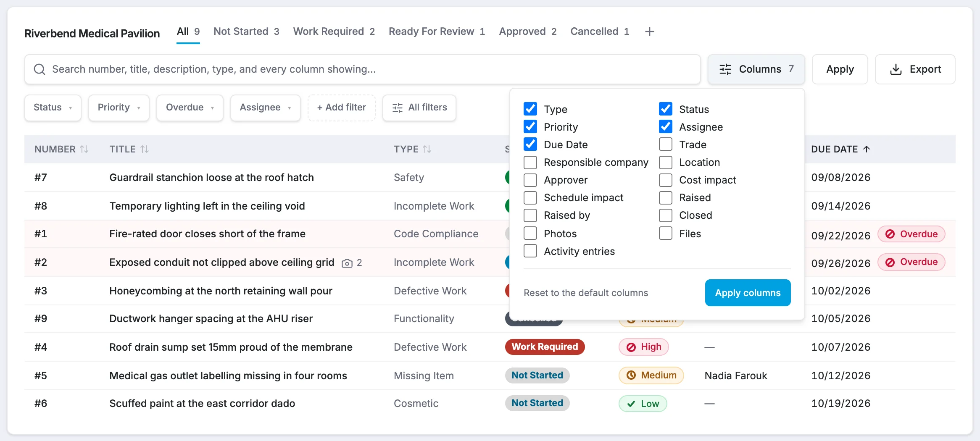The width and height of the screenshot is (980, 441).
Task: Click the Export button
Action: coord(915,69)
